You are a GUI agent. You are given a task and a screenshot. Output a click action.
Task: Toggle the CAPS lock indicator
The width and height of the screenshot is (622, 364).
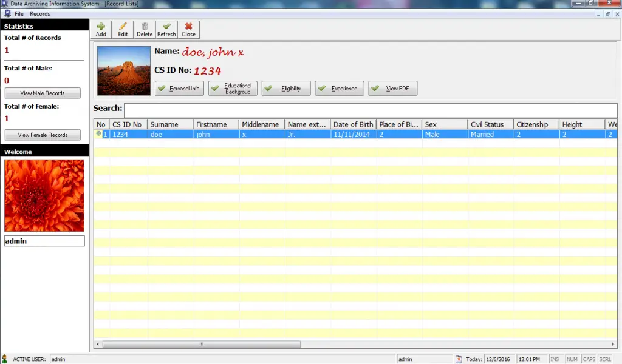pos(589,359)
